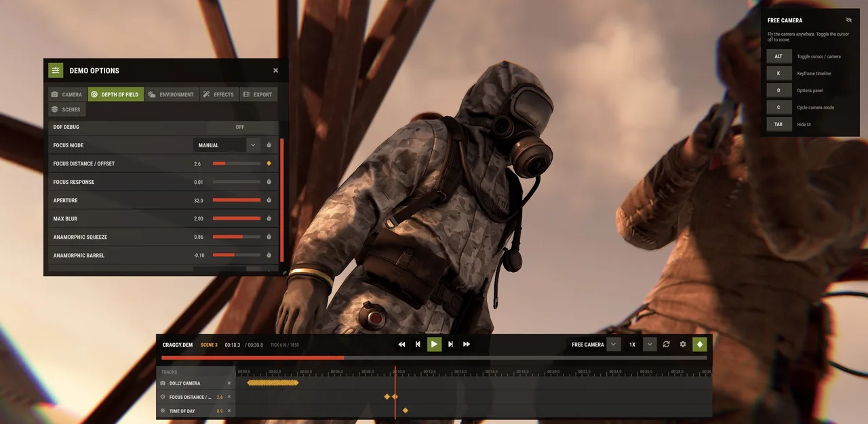Remove the Focus Distance track
The width and height of the screenshot is (868, 424).
229,397
